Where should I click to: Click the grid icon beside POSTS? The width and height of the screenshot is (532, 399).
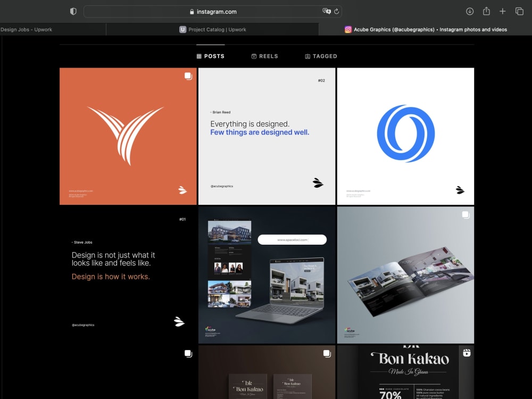[198, 56]
